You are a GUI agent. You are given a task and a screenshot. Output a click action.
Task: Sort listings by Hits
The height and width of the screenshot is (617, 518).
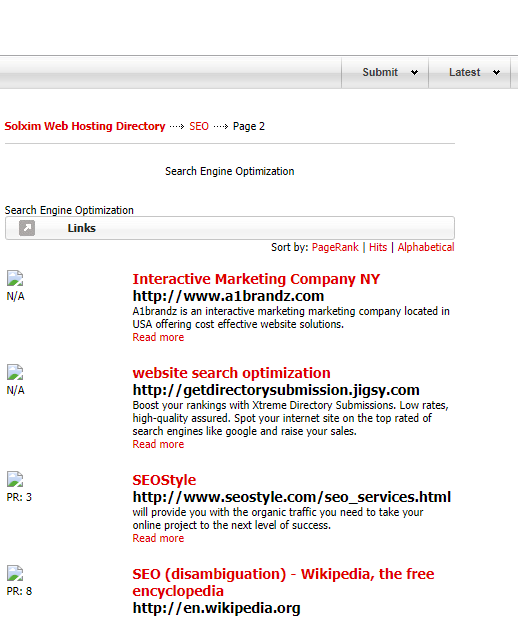[x=378, y=247]
